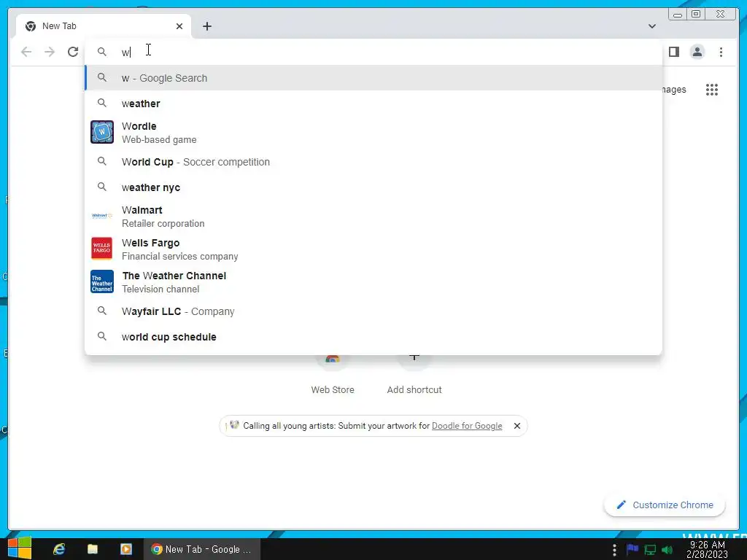Screen dimensions: 747x560
Task: Open Chrome's three-dot menu
Action: pos(721,52)
